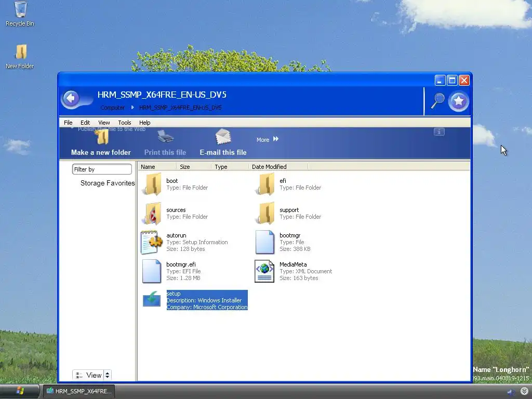
Task: Click the 'autorun' file name text
Action: 176,235
